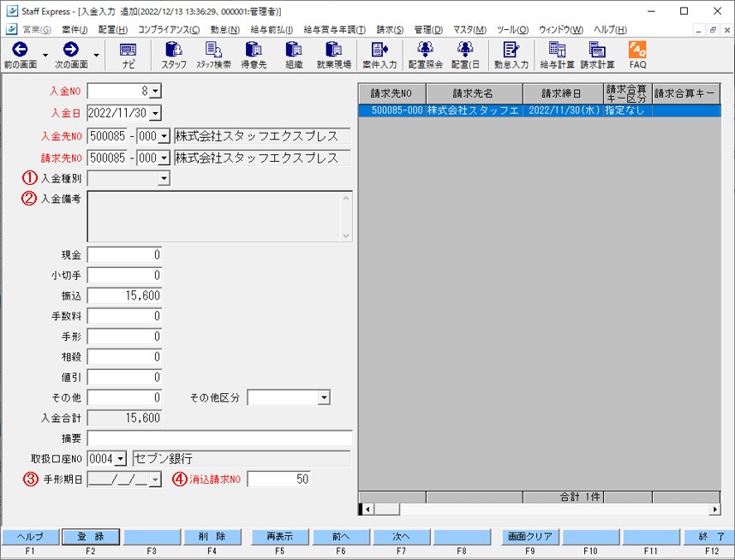Click the 次へ F7 button

tap(402, 537)
